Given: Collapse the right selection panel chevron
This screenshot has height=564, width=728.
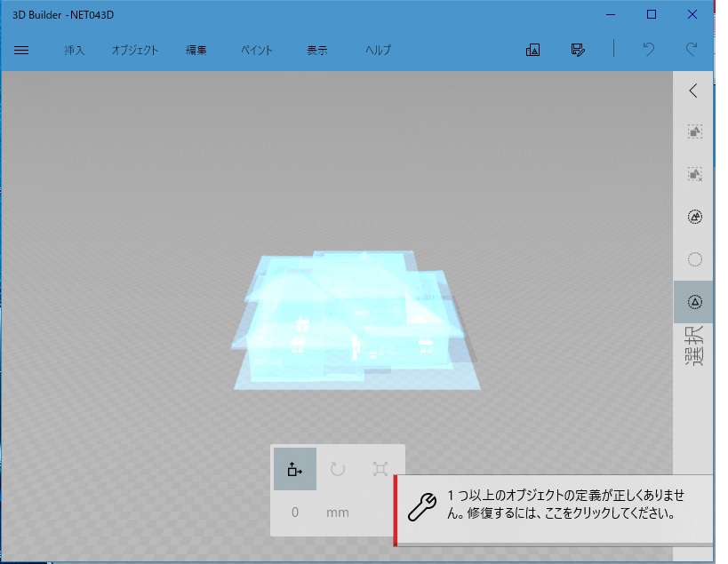Looking at the screenshot, I should pos(693,91).
